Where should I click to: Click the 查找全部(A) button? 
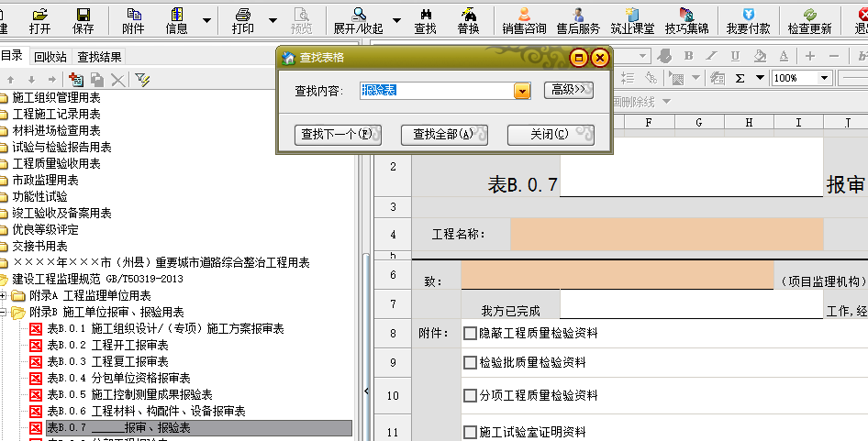443,135
